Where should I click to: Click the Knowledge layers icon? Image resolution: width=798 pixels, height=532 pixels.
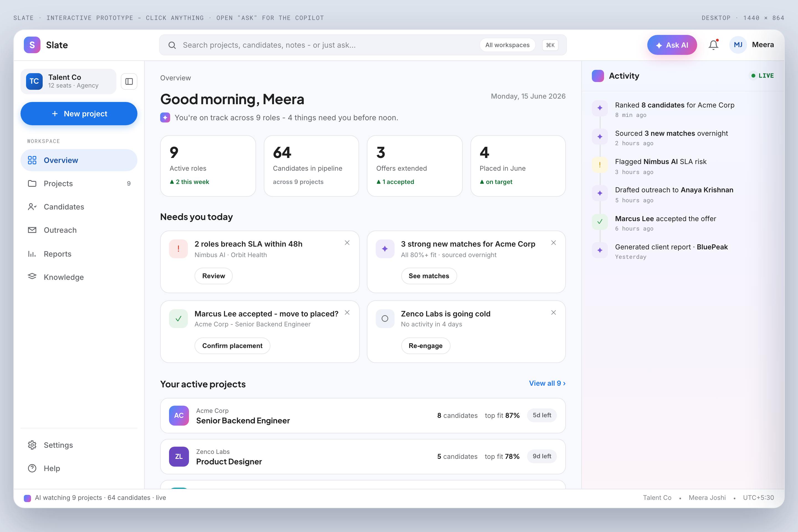[32, 277]
